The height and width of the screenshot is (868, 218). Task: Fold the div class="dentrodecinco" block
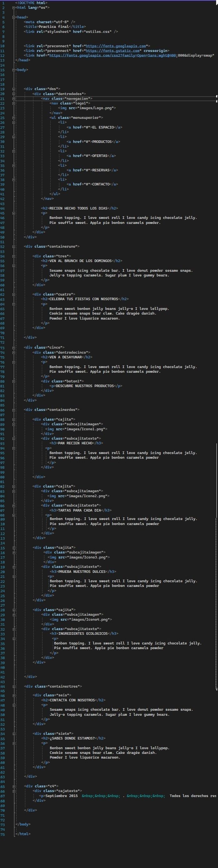pos(13,352)
